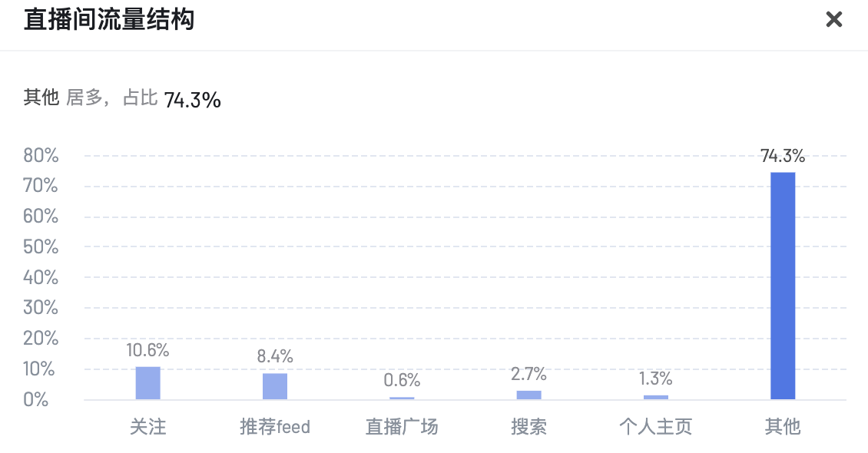Select the 直播广场 bar
Image resolution: width=868 pixels, height=453 pixels.
tap(402, 398)
